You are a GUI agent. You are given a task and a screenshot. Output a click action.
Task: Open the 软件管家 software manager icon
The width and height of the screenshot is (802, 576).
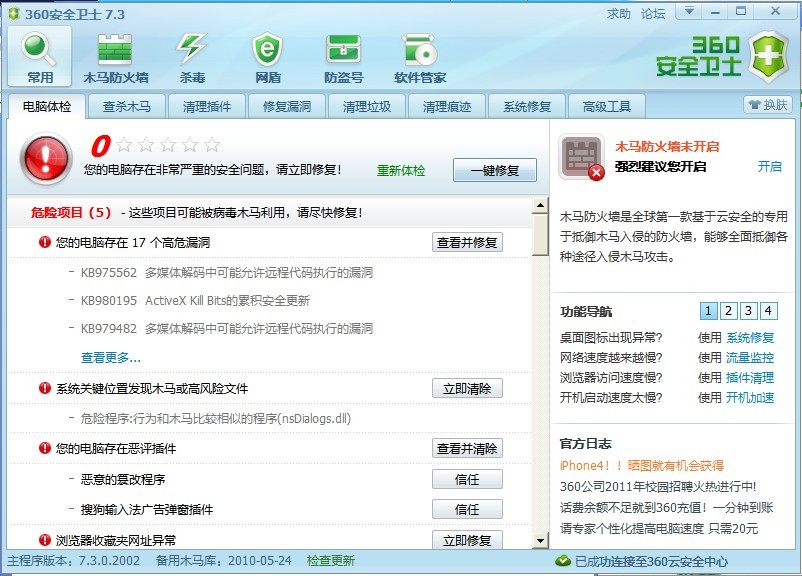tap(420, 57)
